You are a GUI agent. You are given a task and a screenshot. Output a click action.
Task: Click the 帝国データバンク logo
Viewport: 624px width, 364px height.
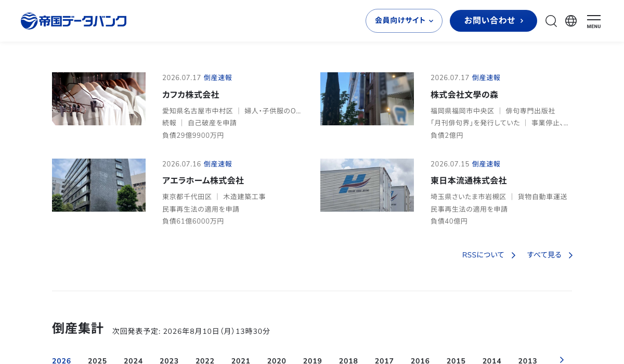click(x=73, y=21)
